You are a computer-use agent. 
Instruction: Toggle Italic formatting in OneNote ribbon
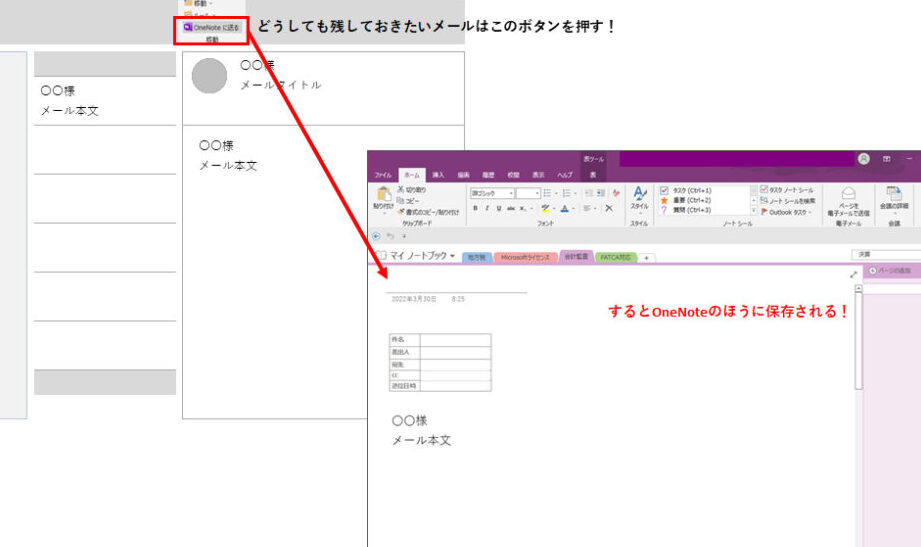[x=487, y=209]
